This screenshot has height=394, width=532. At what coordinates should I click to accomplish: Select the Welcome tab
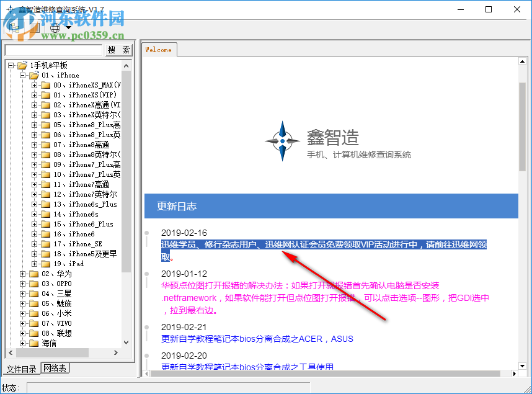159,50
